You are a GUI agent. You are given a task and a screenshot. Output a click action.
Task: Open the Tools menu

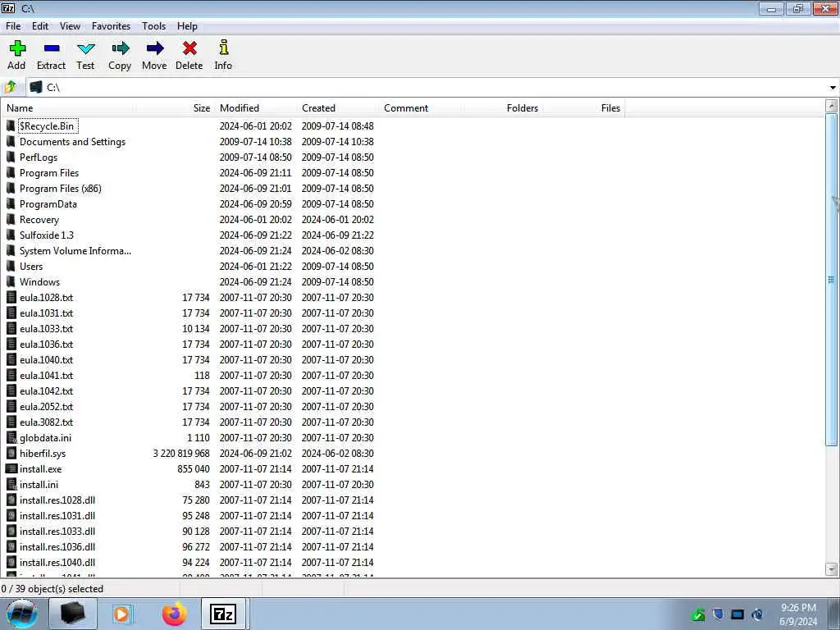(x=153, y=26)
